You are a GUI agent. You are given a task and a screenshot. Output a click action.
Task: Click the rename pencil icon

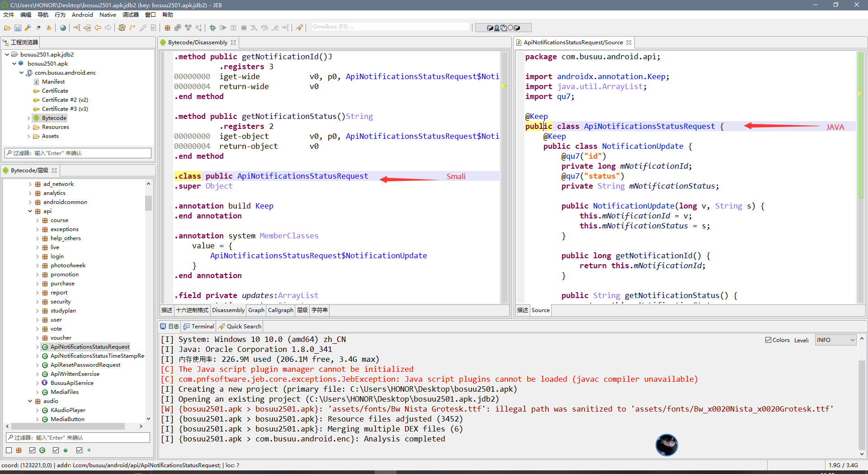pyautogui.click(x=143, y=28)
